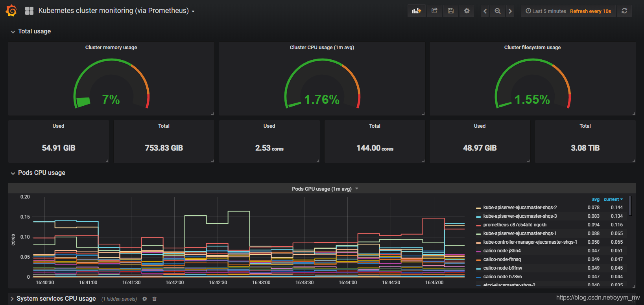Screen dimensions: 644x305
Task: Toggle calico-node-fhnsq series
Action: (x=502, y=259)
